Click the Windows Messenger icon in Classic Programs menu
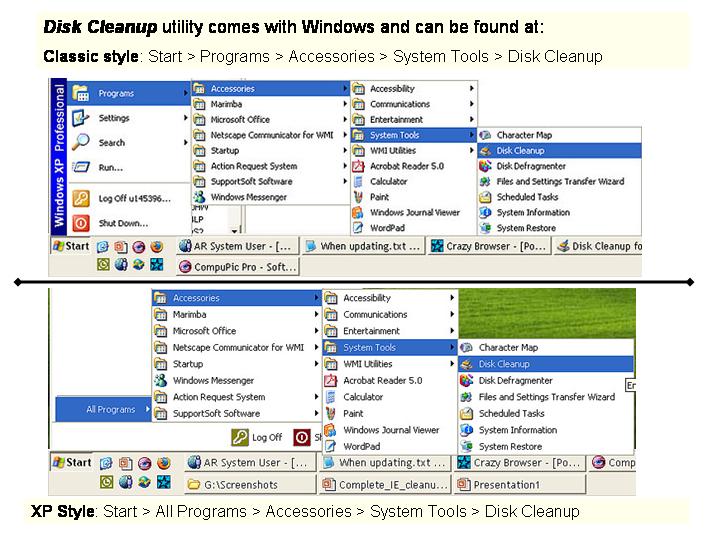The height and width of the screenshot is (540, 720). (199, 197)
